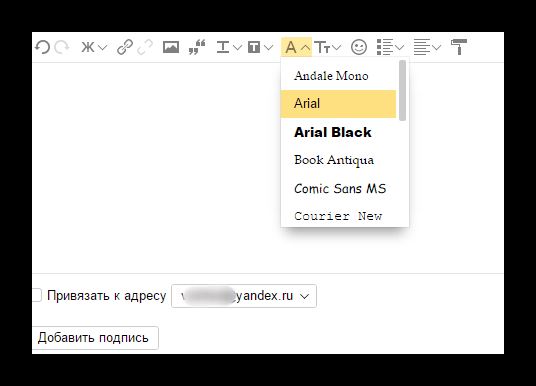Click the remove link broken-chain icon

[x=145, y=47]
